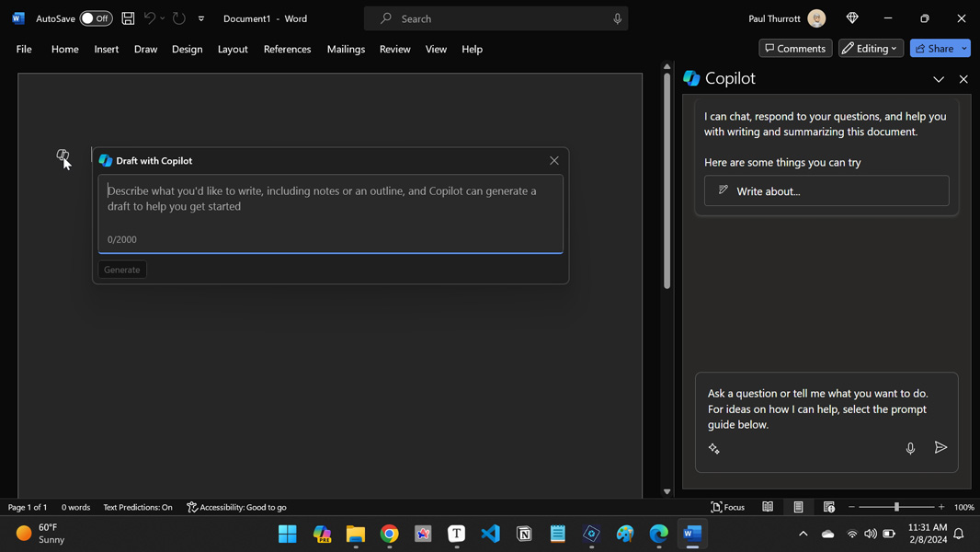
Task: Switch to the Home tab
Action: point(65,49)
